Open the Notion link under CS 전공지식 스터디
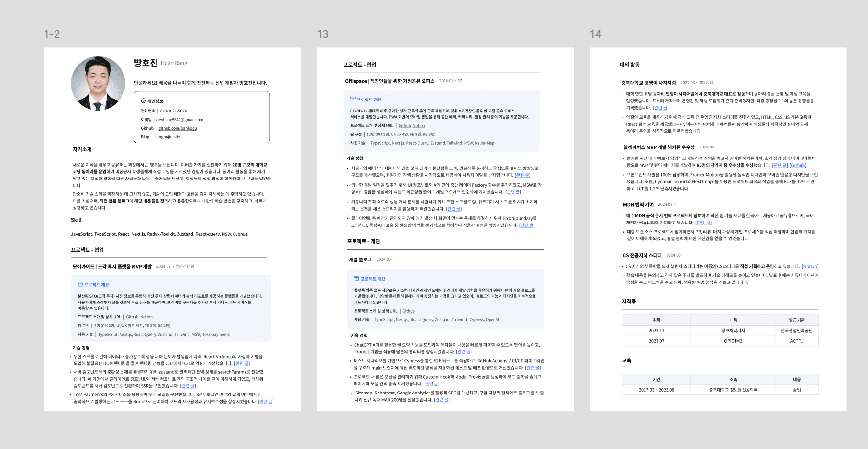 (810, 266)
